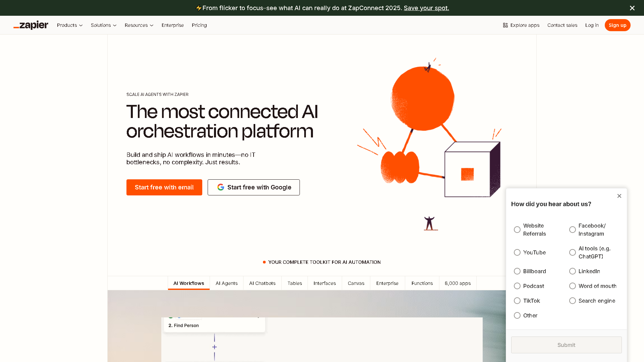644x362 pixels.
Task: Open the 'Save your spot' link
Action: point(426,8)
